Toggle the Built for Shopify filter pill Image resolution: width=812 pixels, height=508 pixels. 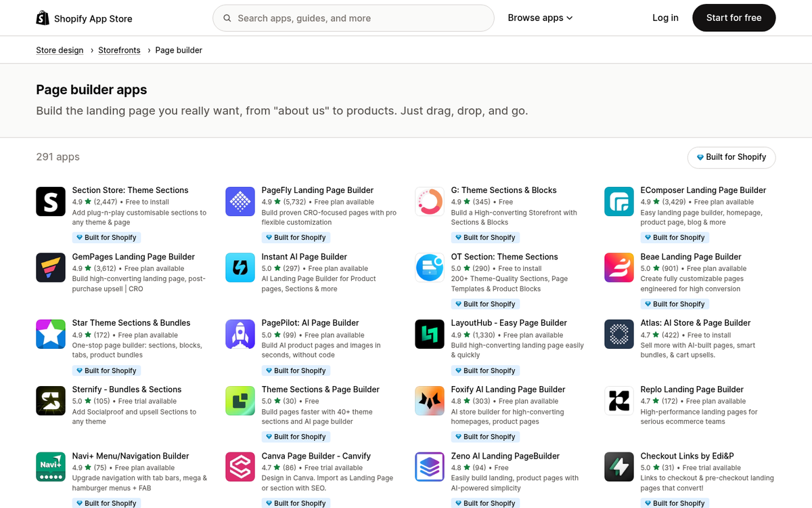pos(731,157)
